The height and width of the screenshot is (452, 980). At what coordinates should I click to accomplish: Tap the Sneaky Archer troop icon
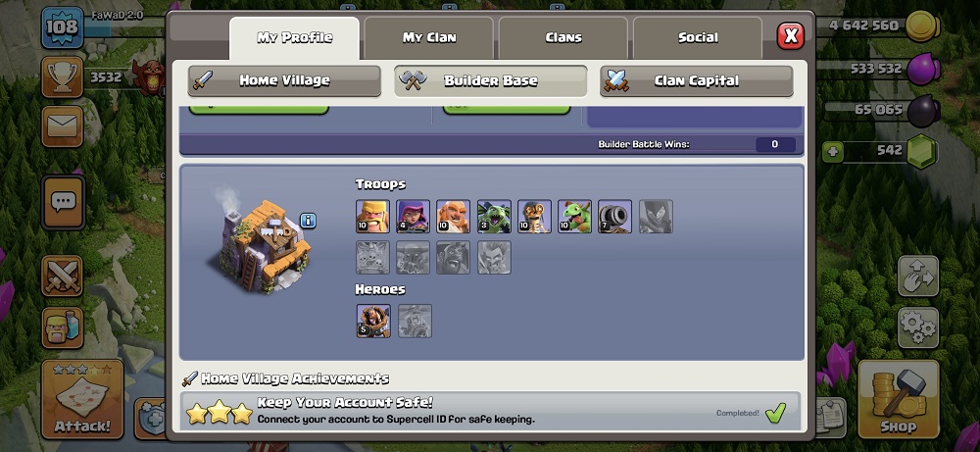[414, 217]
